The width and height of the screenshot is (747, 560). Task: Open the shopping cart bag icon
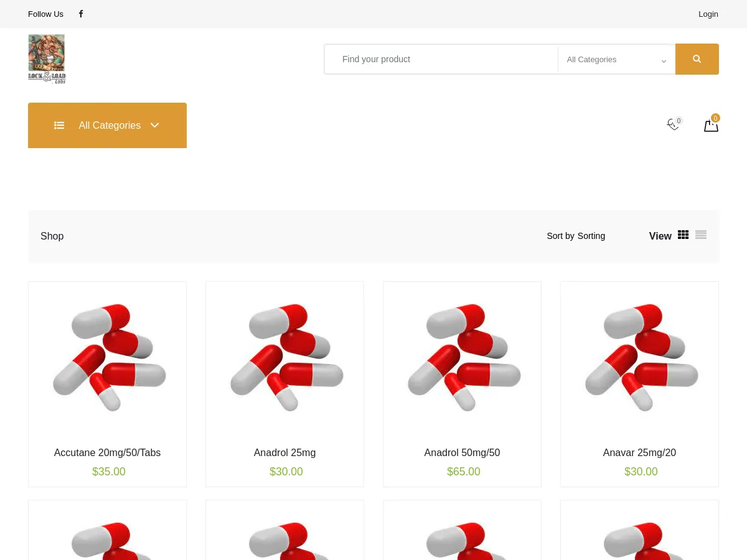pyautogui.click(x=711, y=126)
